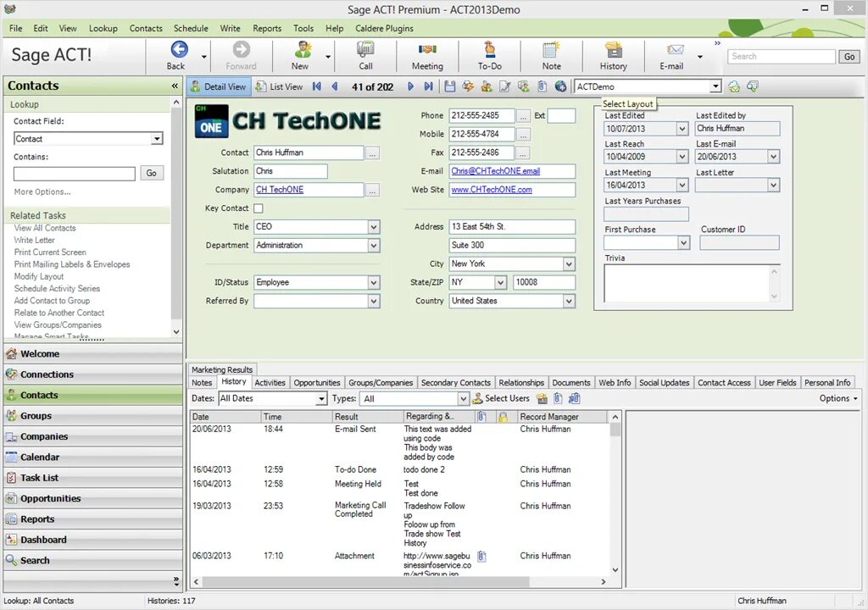Click icon right of ACTDemo layout box
This screenshot has height=610, width=868.
734,86
